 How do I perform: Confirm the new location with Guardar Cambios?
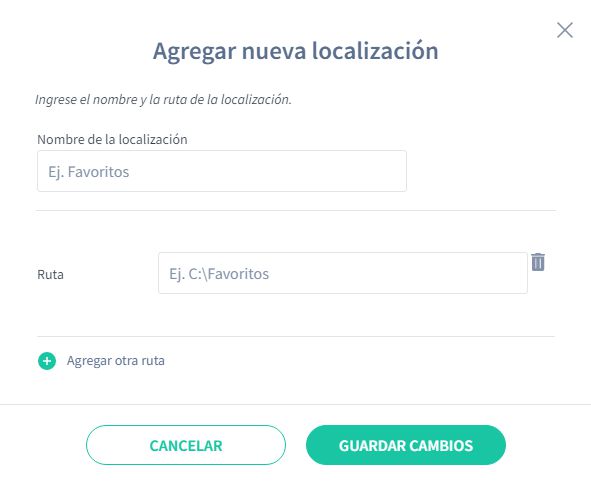coord(406,445)
